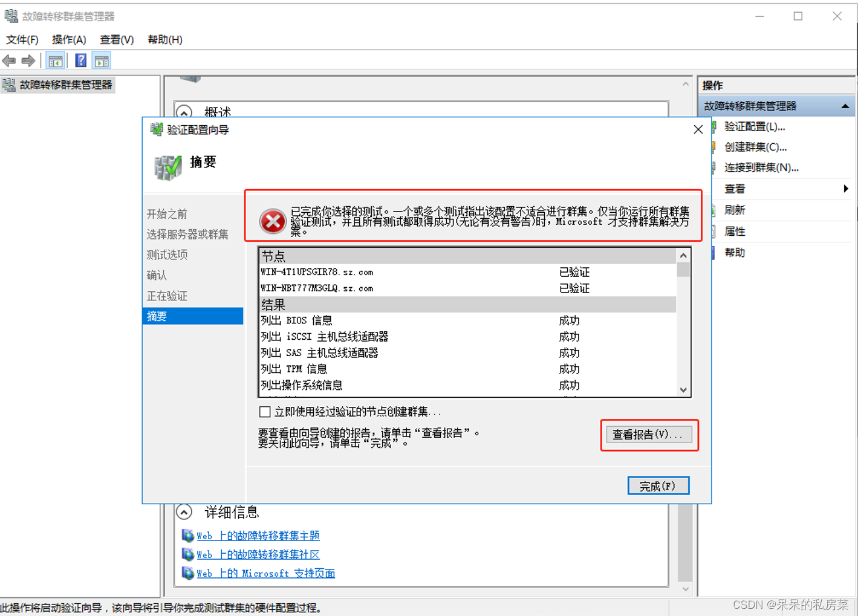Click the wizard title icon beside 验证配置向导
The width and height of the screenshot is (858, 616).
tap(157, 129)
